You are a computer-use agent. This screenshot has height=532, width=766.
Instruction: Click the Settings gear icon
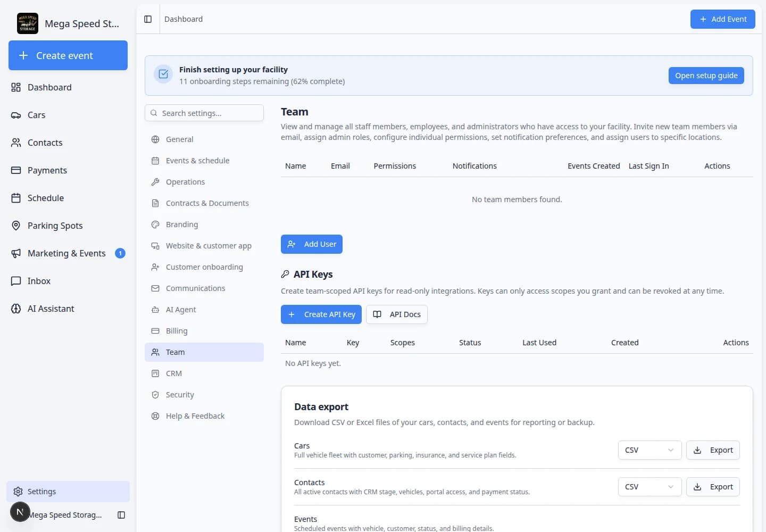click(18, 492)
